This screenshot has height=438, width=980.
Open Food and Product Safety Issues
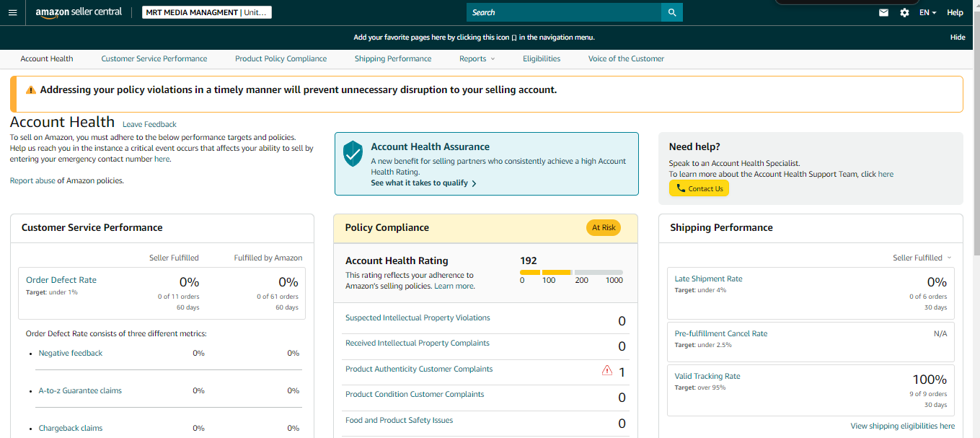[x=399, y=420]
